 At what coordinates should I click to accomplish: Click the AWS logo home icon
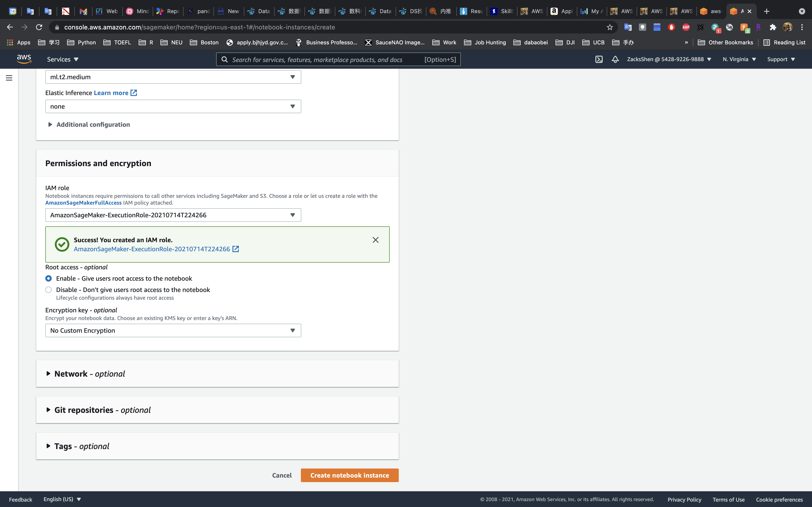[24, 59]
